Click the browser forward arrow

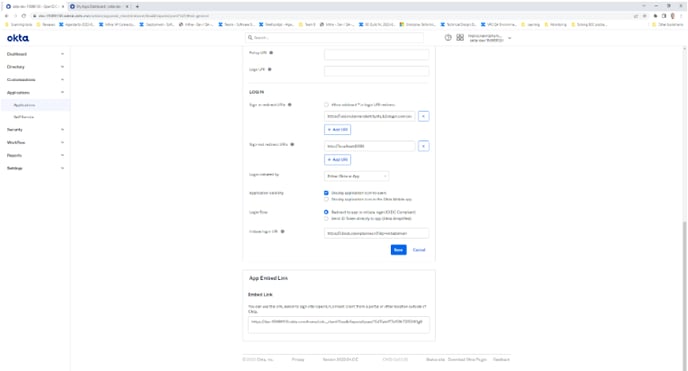(x=15, y=16)
